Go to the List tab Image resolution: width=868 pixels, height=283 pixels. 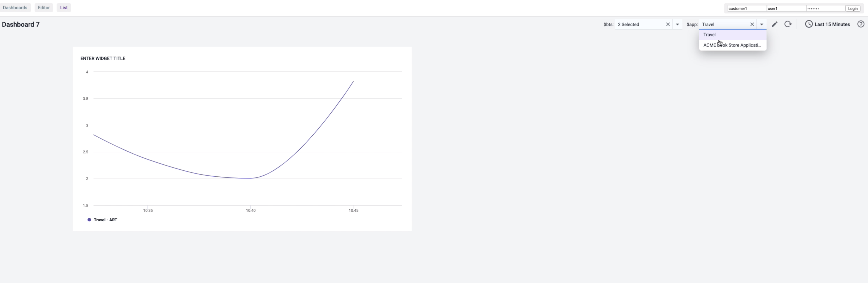coord(64,8)
